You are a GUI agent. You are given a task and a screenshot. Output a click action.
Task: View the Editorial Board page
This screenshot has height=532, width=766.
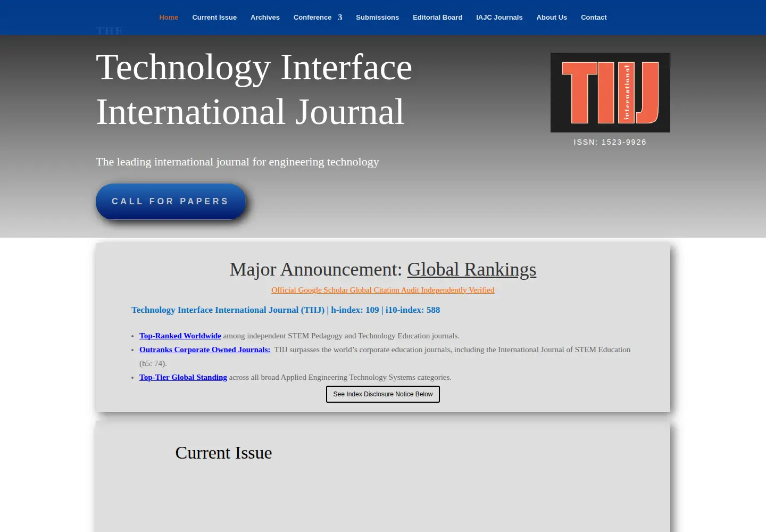coord(437,18)
